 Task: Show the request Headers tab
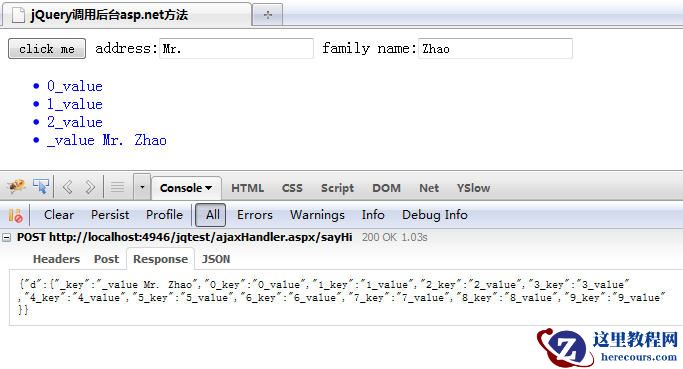(56, 259)
